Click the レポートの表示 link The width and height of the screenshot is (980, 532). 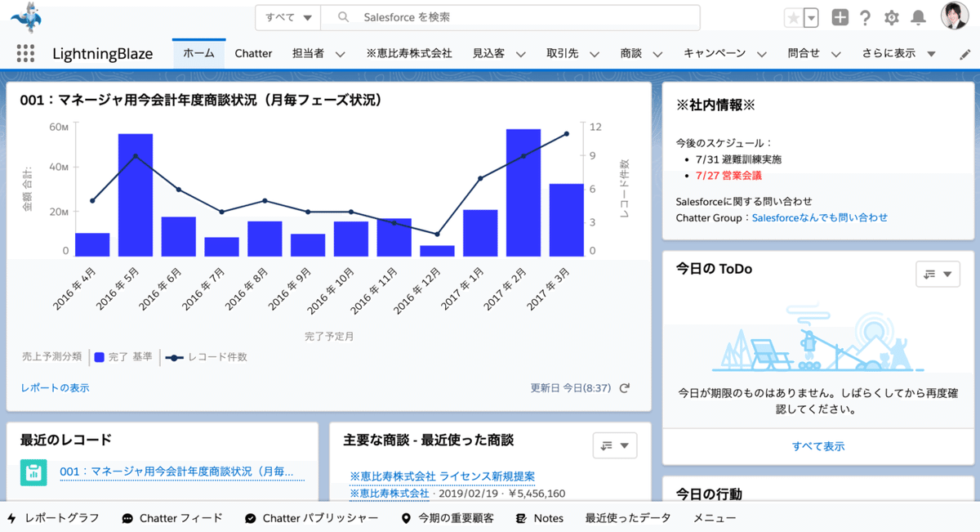(x=55, y=388)
